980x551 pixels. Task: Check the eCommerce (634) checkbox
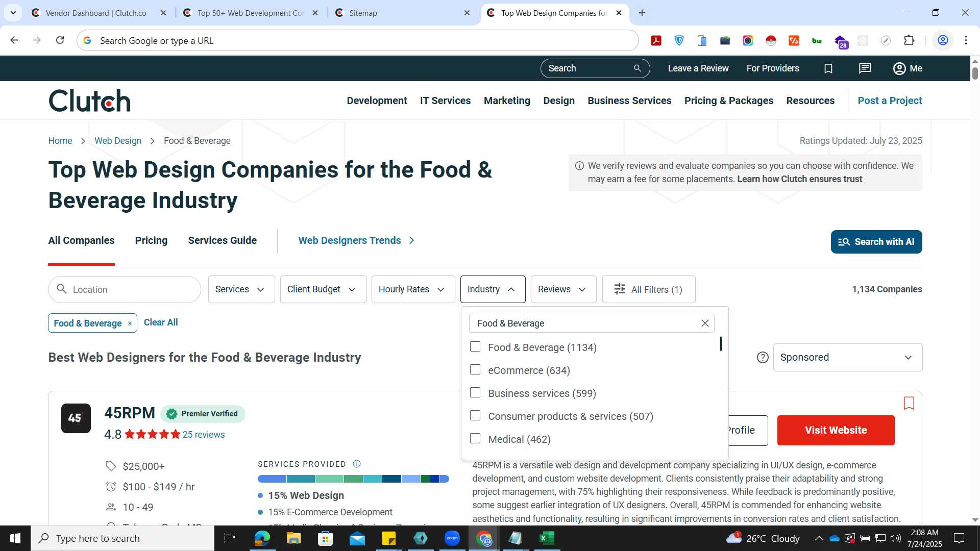click(475, 370)
